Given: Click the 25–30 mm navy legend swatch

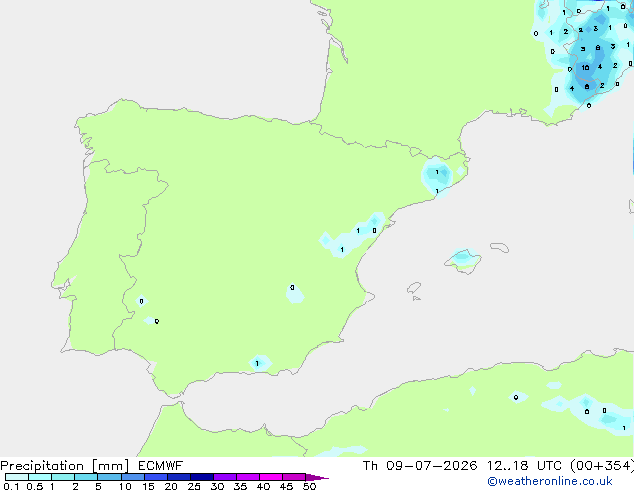Looking at the screenshot, I should 201,477.
